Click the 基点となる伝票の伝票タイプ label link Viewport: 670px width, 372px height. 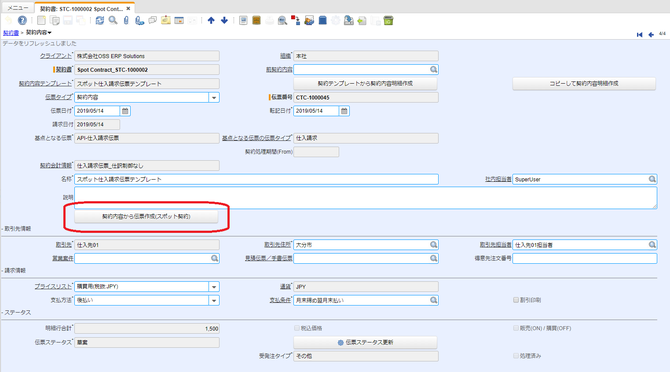(x=256, y=138)
